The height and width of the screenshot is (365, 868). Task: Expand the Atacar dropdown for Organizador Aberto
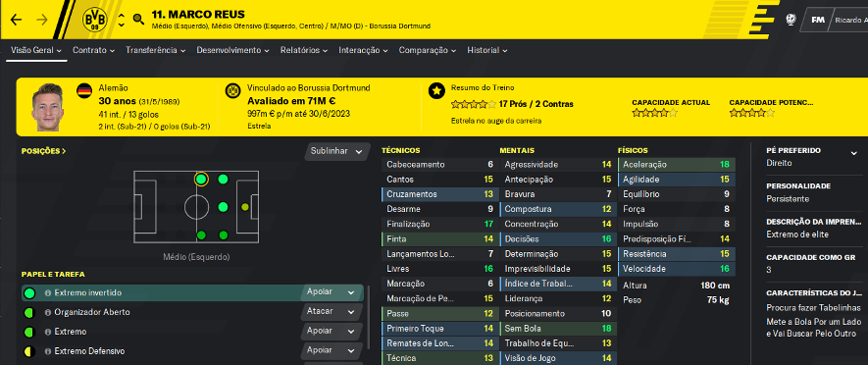point(332,311)
